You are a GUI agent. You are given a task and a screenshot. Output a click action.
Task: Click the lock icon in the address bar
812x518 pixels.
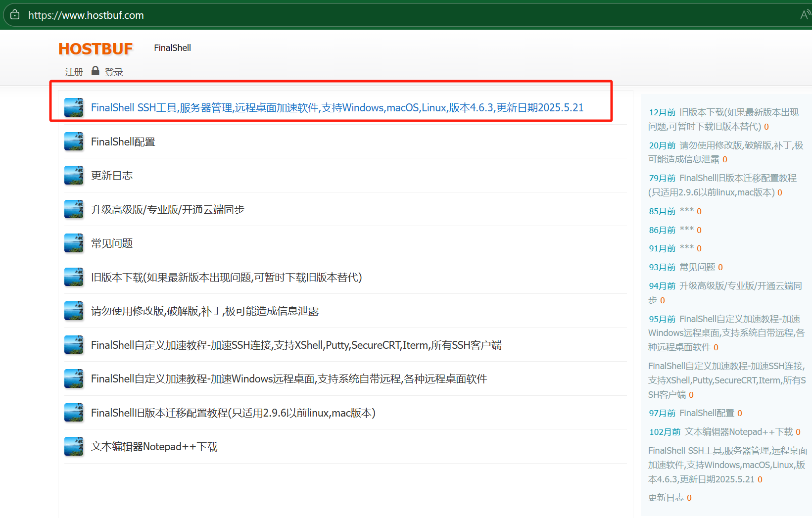pos(15,15)
